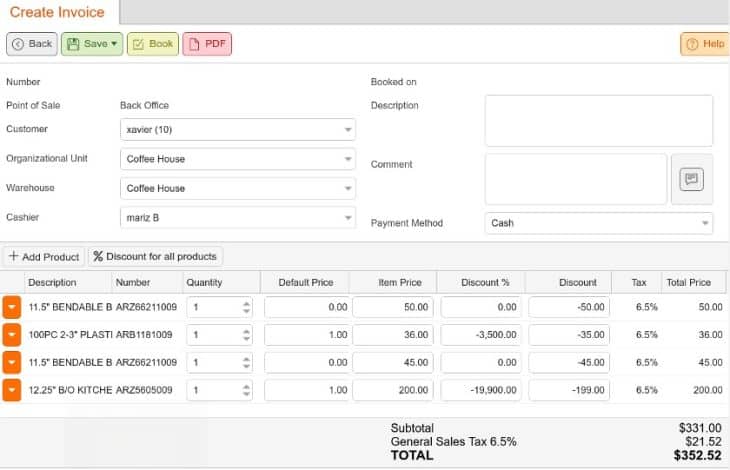
Task: Export invoice using the PDF button
Action: [x=207, y=44]
